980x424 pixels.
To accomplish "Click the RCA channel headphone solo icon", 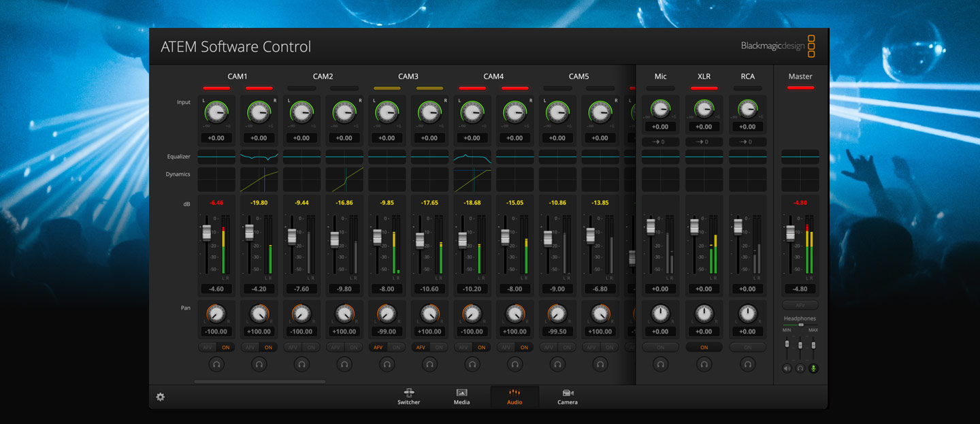I will coord(747,364).
